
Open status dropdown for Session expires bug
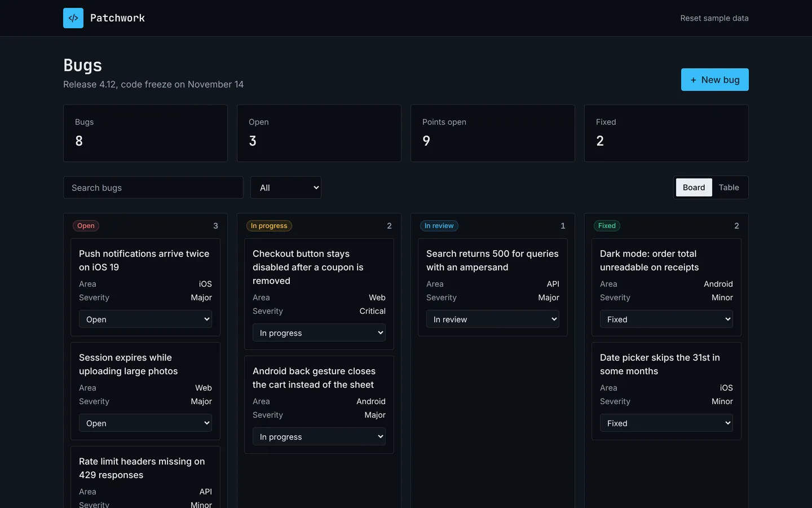pyautogui.click(x=145, y=423)
